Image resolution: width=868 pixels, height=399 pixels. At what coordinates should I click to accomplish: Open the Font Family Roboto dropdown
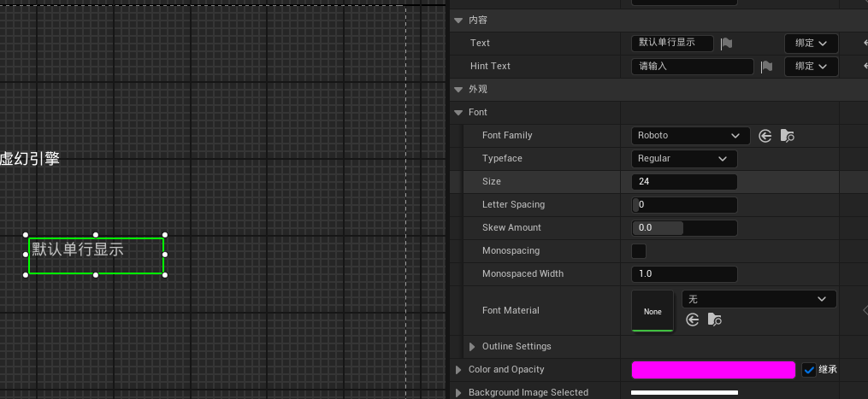690,136
